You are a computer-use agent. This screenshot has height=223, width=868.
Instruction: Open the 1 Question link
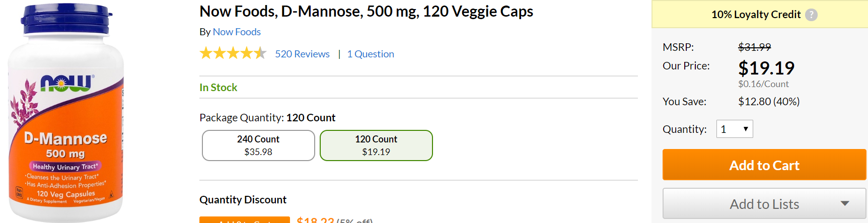(x=371, y=54)
